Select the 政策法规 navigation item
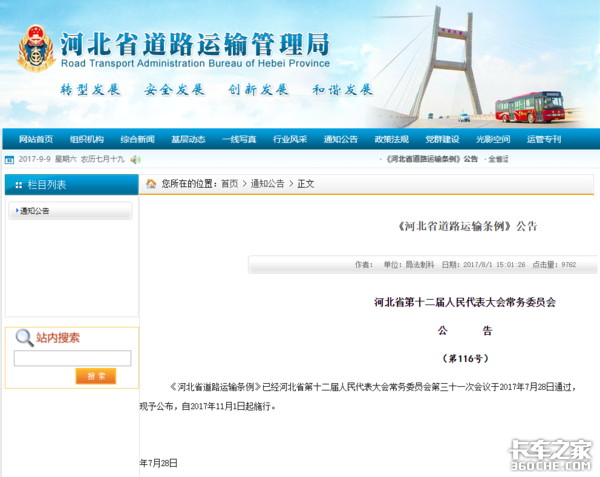Image resolution: width=600 pixels, height=477 pixels. click(391, 139)
